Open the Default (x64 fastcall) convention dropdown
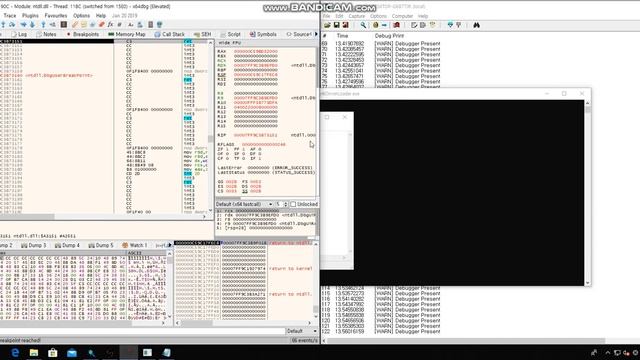The image size is (640, 360). tap(244, 204)
